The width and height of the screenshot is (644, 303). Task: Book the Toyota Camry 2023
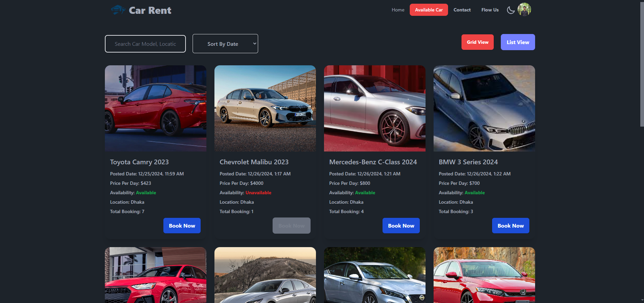point(182,226)
